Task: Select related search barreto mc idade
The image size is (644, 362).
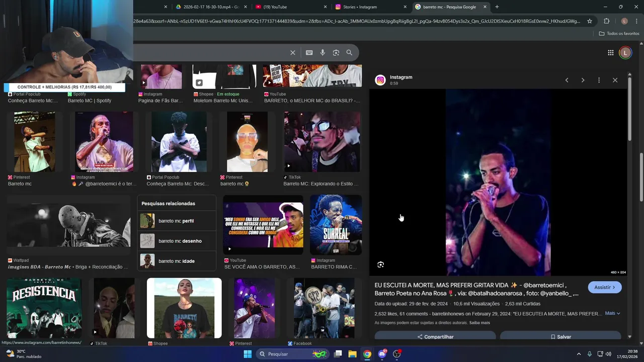Action: tap(177, 261)
